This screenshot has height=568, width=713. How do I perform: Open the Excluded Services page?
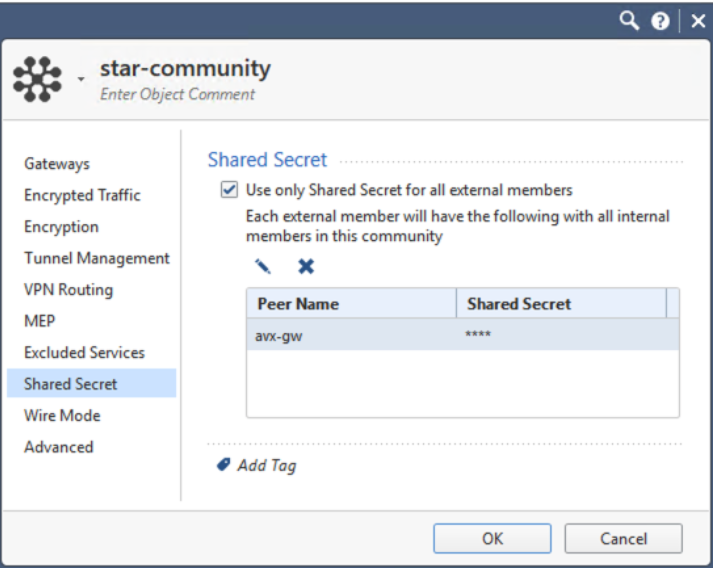click(84, 353)
